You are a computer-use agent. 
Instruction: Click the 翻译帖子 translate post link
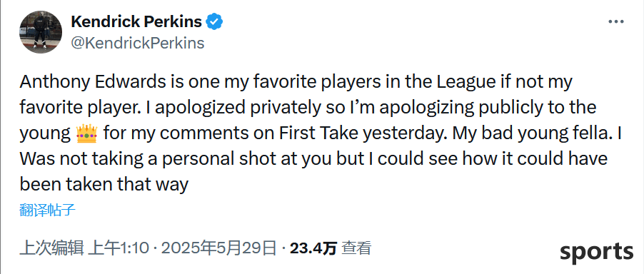tap(47, 210)
